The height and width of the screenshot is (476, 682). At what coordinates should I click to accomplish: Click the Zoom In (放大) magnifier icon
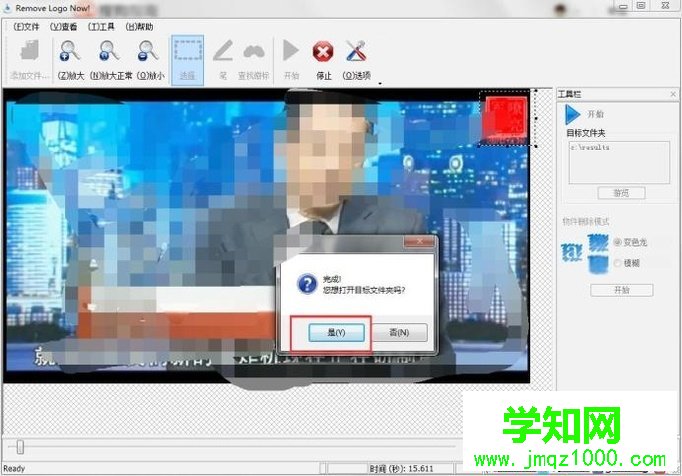coord(70,50)
